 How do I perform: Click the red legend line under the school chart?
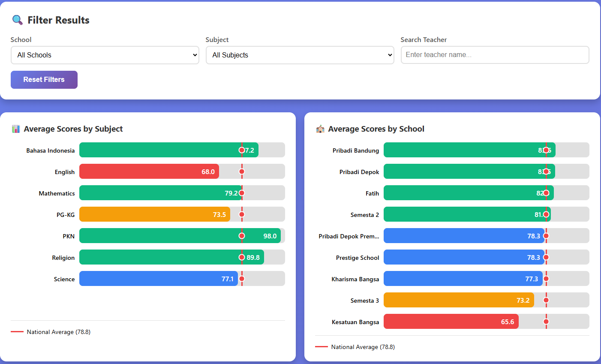[322, 346]
